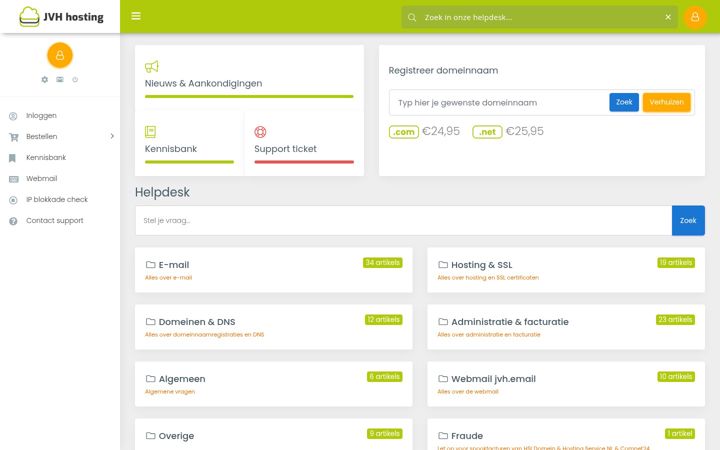
Task: Click the E-mail category folder icon
Action: point(150,264)
